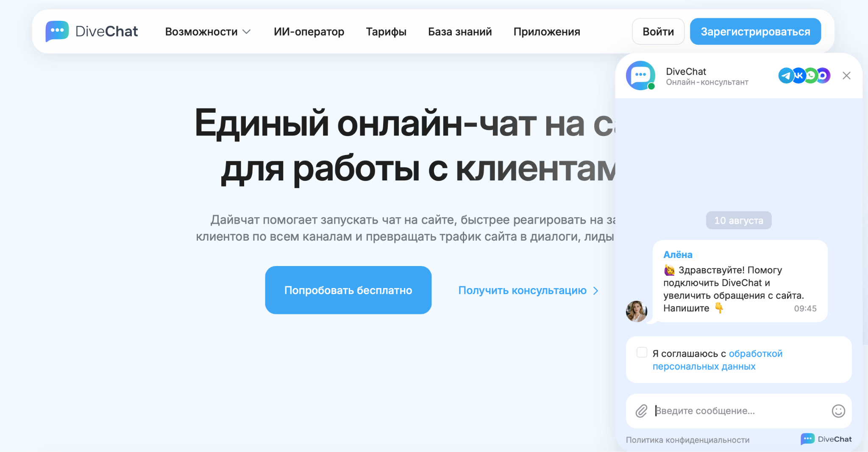Expand the Возможности dropdown menu
The image size is (868, 452).
point(208,32)
